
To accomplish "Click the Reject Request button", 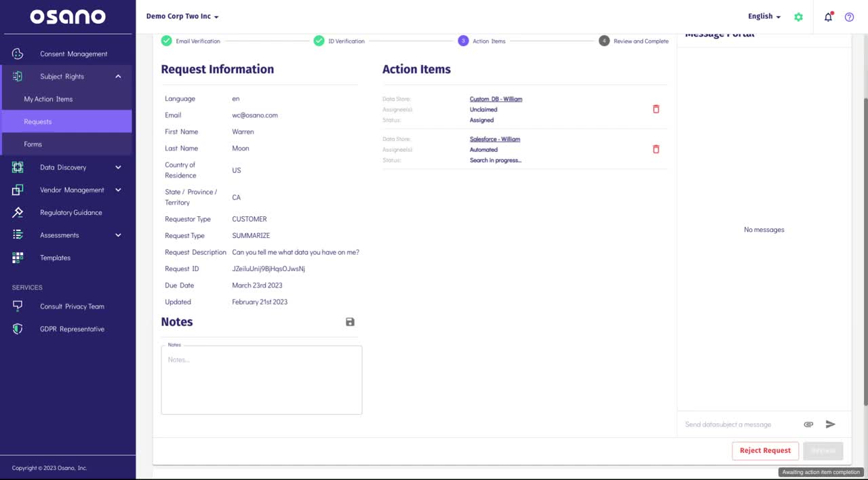I will tap(765, 451).
